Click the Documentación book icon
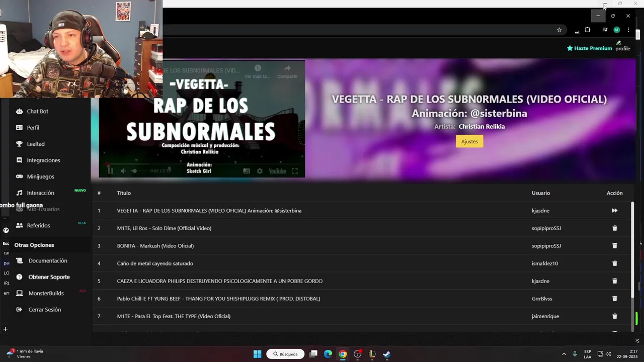This screenshot has width=644, height=362. [19, 261]
